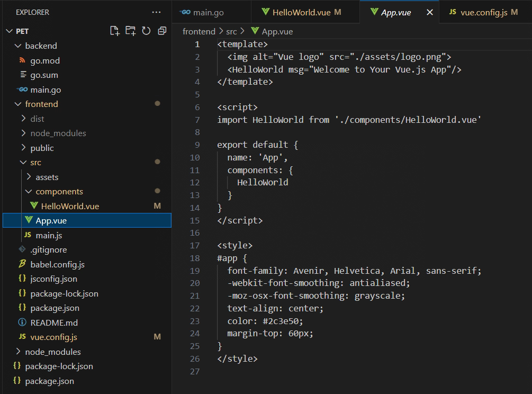Open vue.config.js in the file tree
The height and width of the screenshot is (394, 532).
[87, 337]
